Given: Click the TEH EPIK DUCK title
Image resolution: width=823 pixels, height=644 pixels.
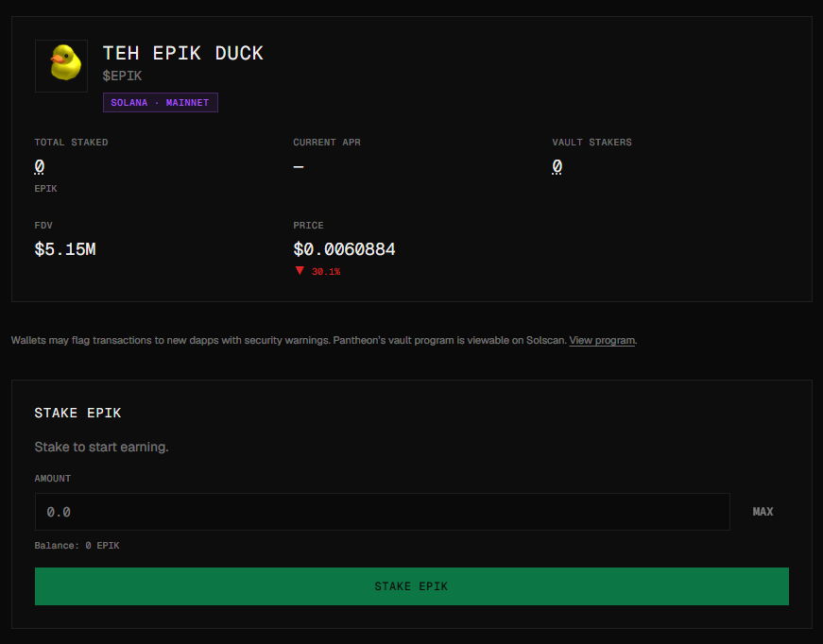Looking at the screenshot, I should coord(182,54).
